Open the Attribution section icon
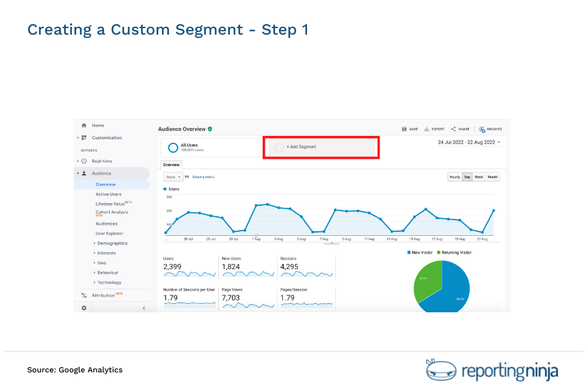Viewport: 588px width, 392px height. [x=84, y=295]
